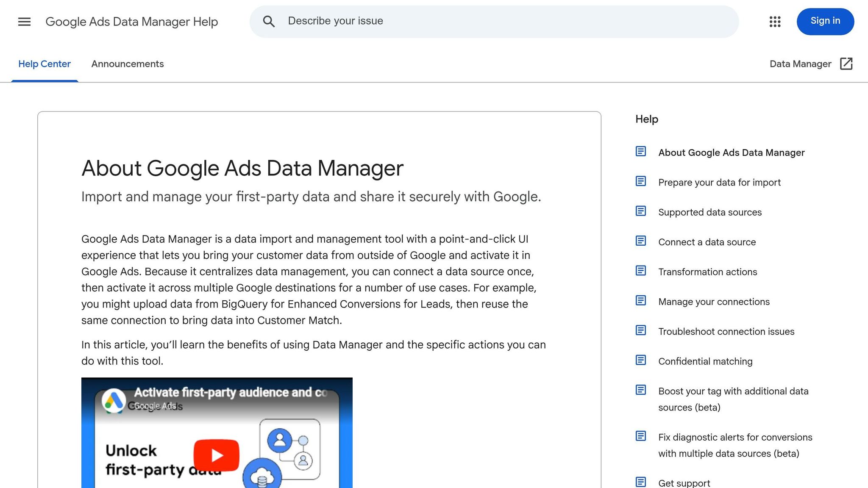Open Fix diagnostic alerts for conversions article
This screenshot has height=488, width=868.
[x=735, y=446]
